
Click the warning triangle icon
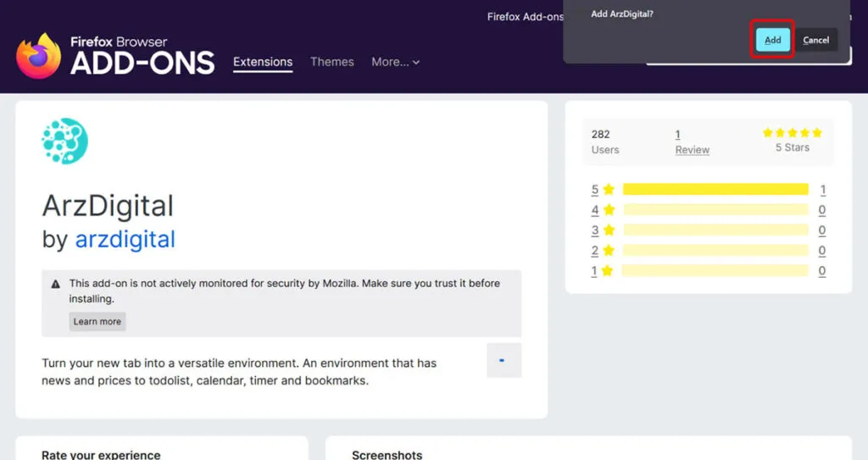pos(55,284)
